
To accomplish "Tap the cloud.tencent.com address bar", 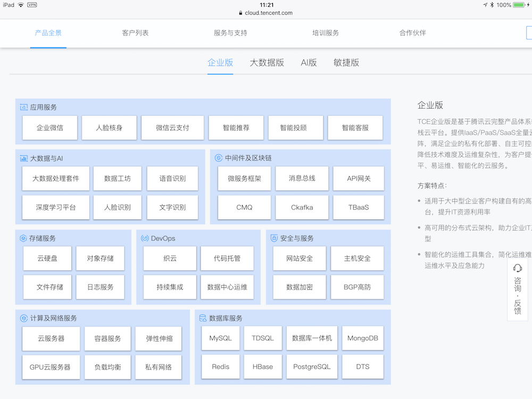I will 266,13.
